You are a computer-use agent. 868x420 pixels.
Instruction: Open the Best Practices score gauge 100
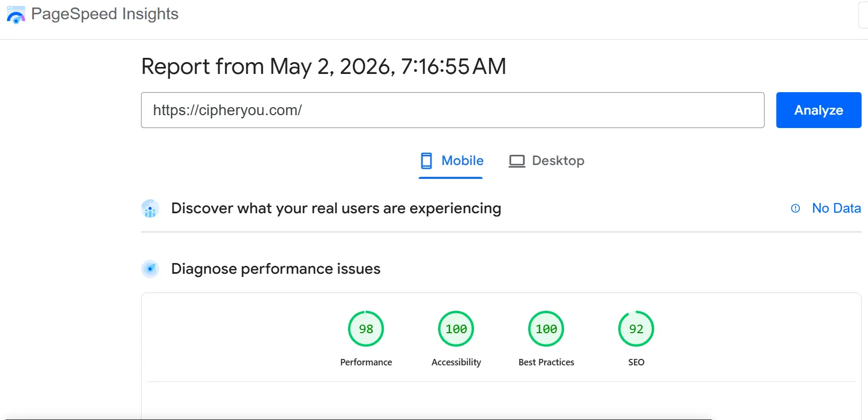(x=546, y=329)
